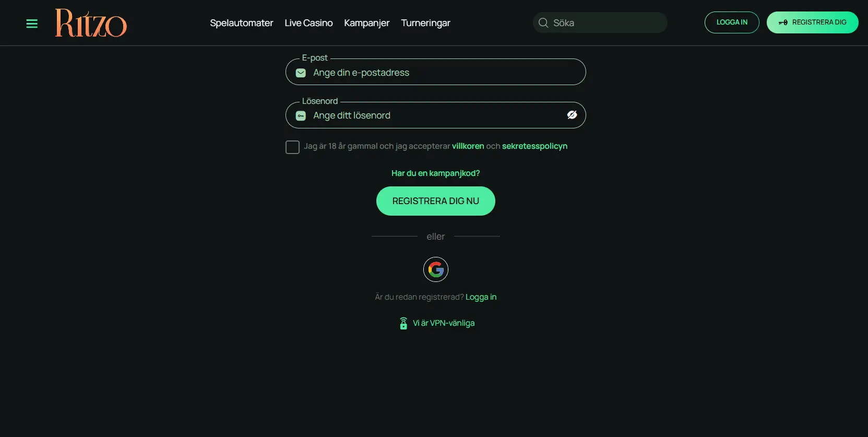Open Turneringar menu item

[425, 23]
